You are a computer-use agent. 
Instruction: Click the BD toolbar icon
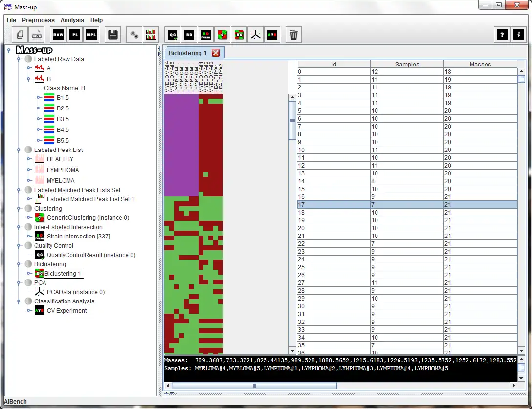[189, 35]
